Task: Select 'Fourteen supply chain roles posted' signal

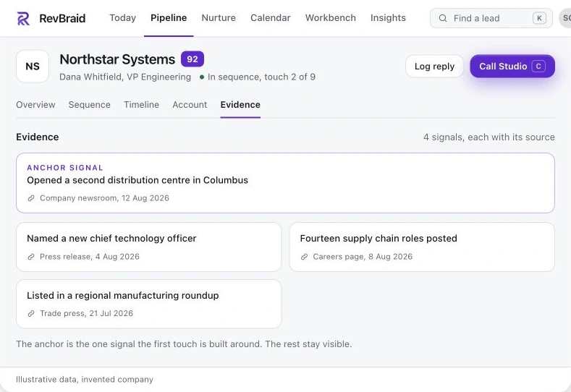Action: pyautogui.click(x=378, y=239)
